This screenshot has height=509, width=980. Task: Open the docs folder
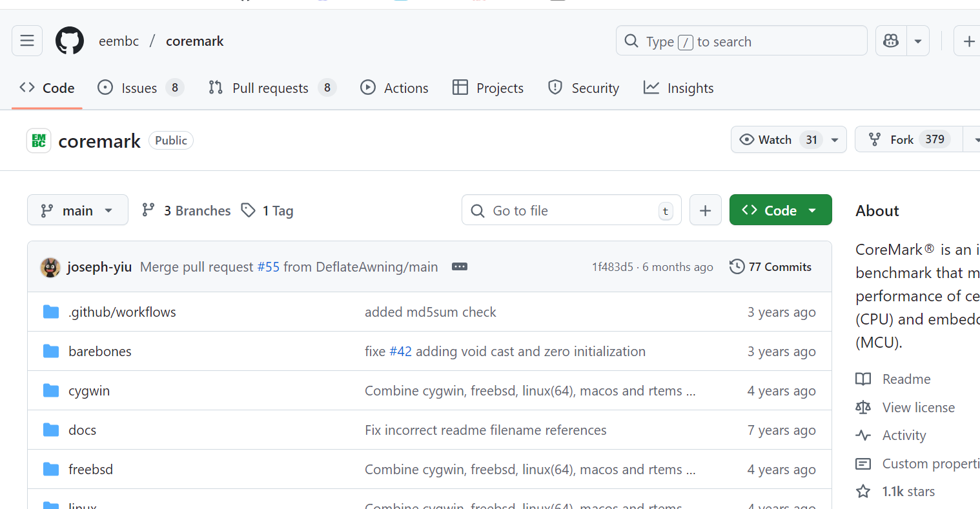[x=83, y=430]
